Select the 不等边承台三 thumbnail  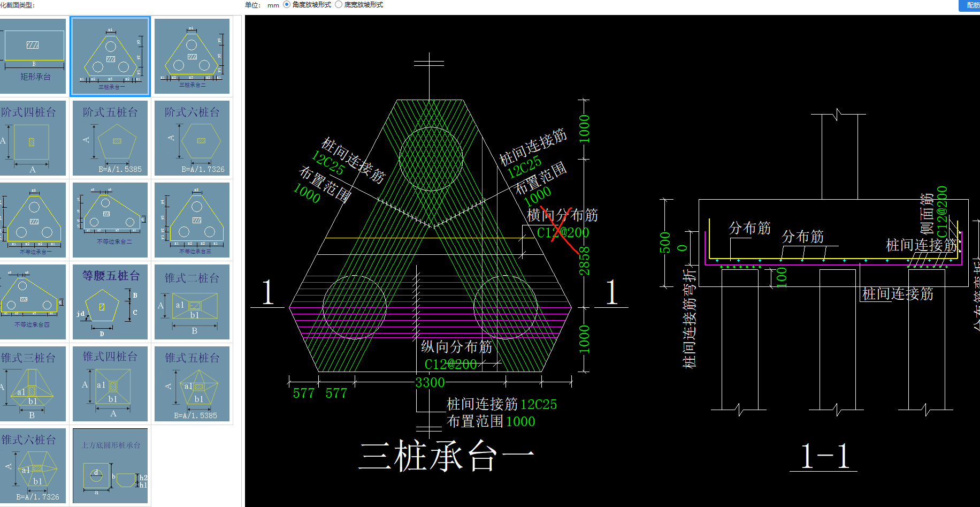[192, 220]
